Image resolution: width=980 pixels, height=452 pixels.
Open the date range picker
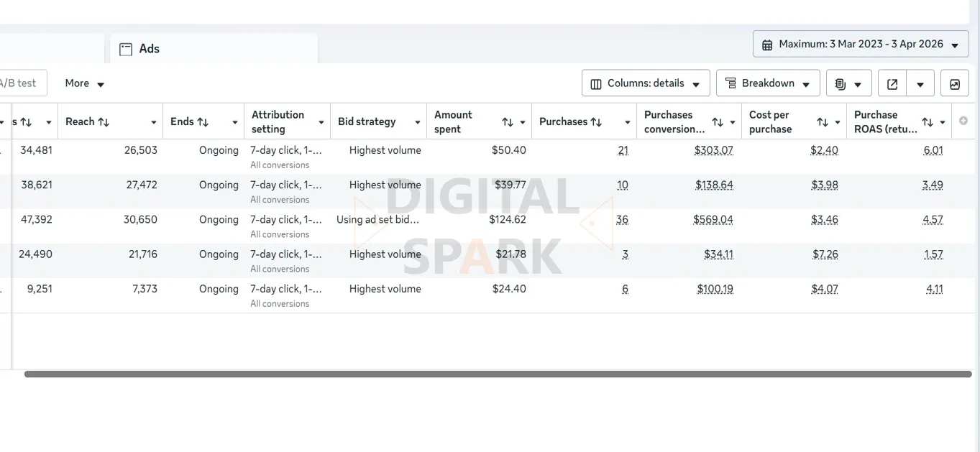[x=861, y=44]
